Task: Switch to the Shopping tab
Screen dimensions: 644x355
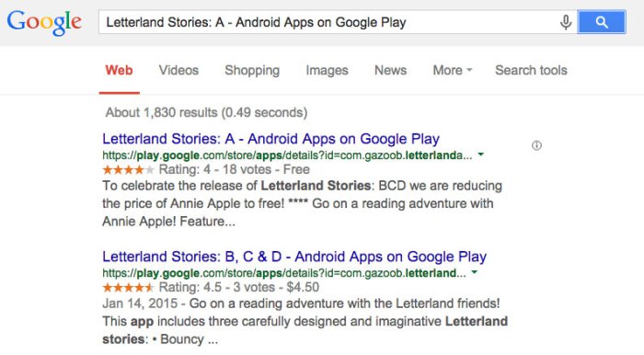Action: click(x=252, y=70)
